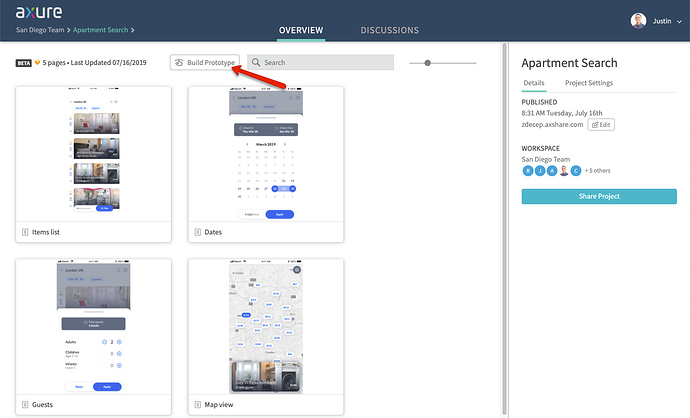
Task: Click the orange diamond icon beside 5 pages
Action: tap(37, 62)
